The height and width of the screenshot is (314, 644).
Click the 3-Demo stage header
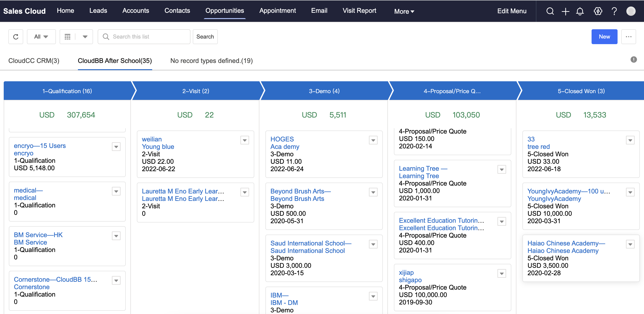[324, 91]
